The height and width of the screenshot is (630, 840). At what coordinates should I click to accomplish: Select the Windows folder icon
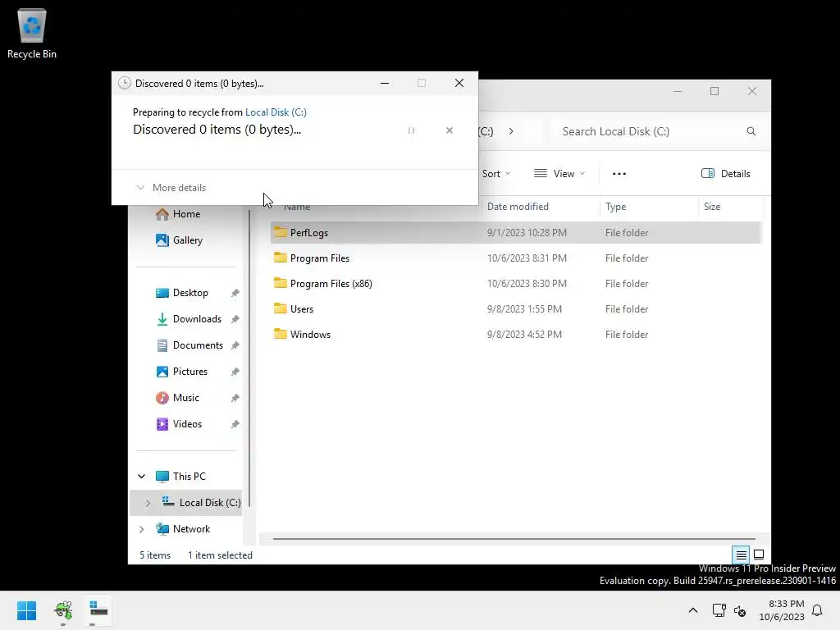point(281,334)
